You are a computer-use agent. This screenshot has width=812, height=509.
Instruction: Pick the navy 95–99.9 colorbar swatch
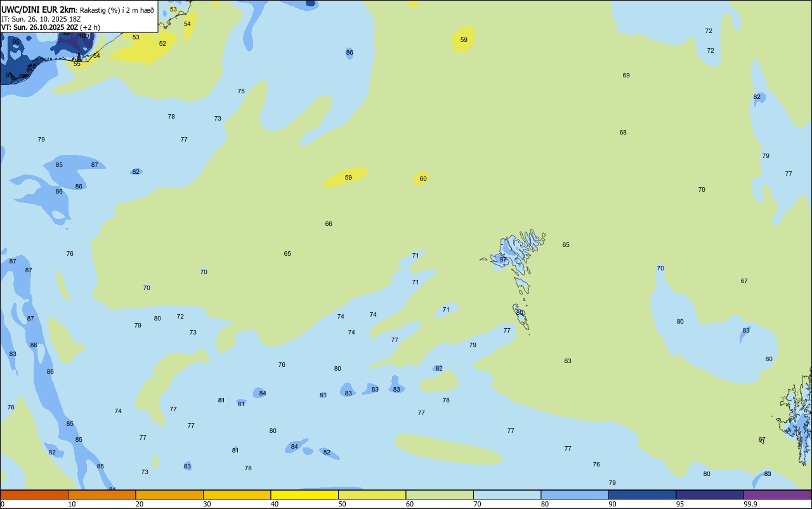710,494
